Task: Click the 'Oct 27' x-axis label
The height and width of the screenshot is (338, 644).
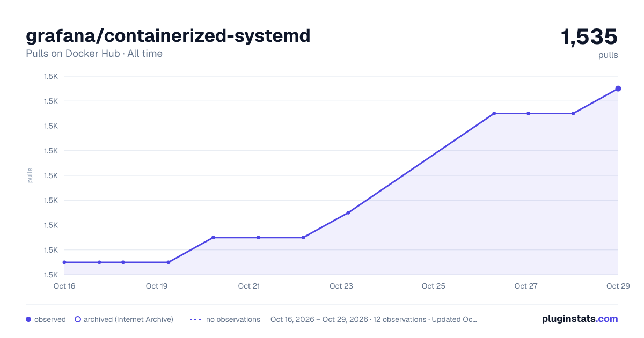Action: coord(526,286)
